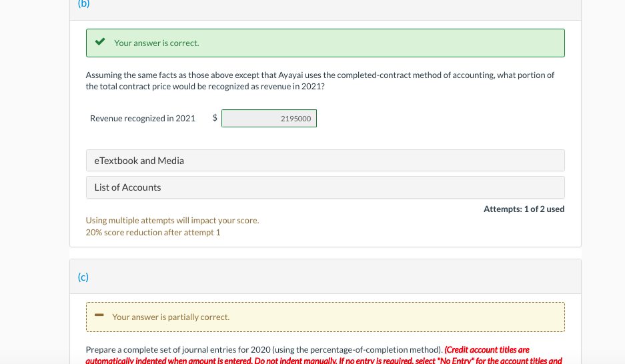Click the completed-contract method question text
625x364 pixels.
coord(320,81)
